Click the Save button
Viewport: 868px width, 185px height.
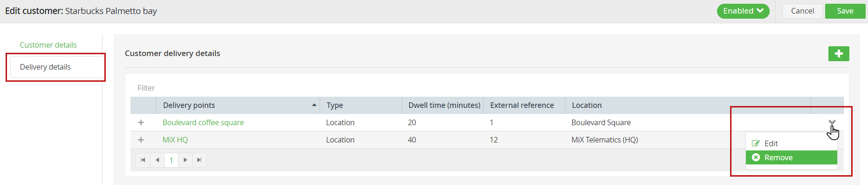pyautogui.click(x=845, y=11)
